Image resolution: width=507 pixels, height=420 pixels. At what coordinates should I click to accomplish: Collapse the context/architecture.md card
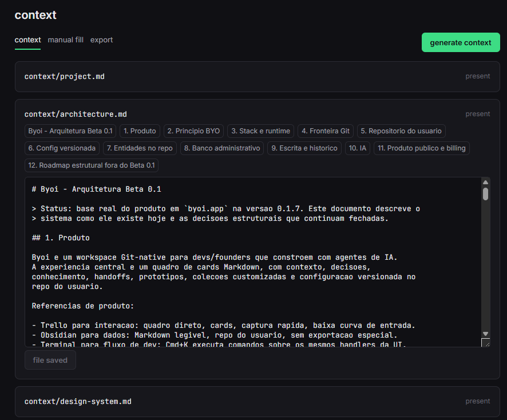[76, 114]
